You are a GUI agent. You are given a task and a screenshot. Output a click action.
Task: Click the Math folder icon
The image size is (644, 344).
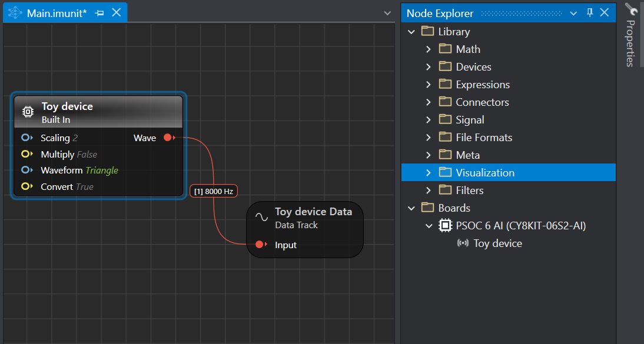point(445,48)
